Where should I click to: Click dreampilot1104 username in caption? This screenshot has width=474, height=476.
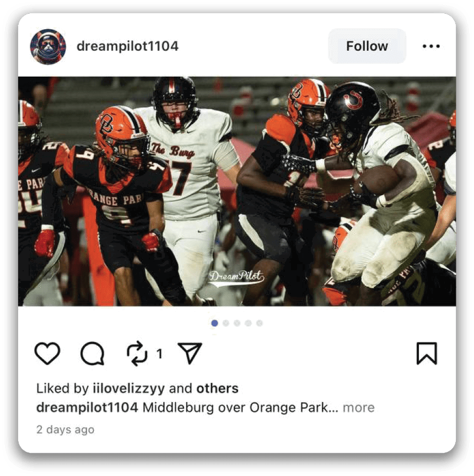click(x=87, y=408)
